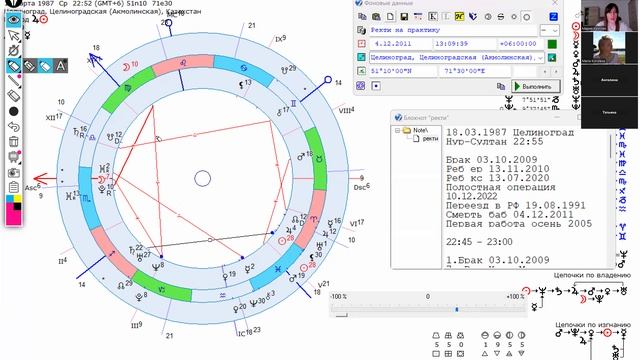Image resolution: width=640 pixels, height=360 pixels.
Task: Click the coordinates icon left of latitude
Action: (x=361, y=71)
